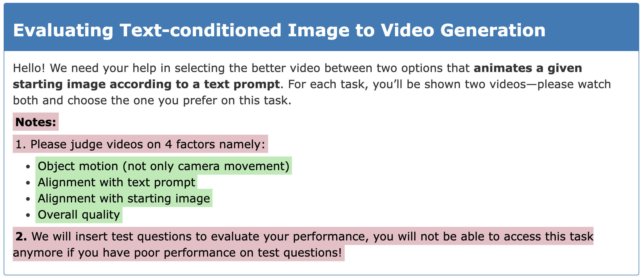Click the bold "2." note number
This screenshot has width=644, height=279.
click(x=21, y=236)
